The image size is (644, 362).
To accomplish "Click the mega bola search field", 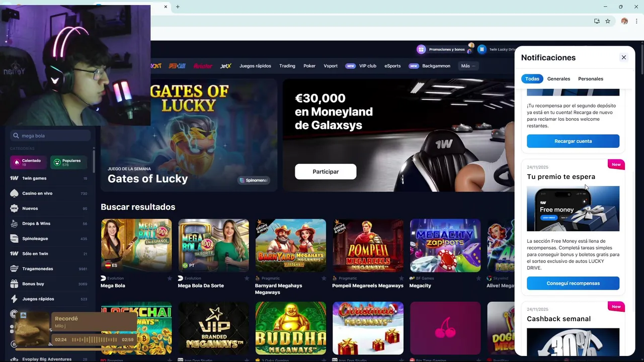I will tap(50, 136).
